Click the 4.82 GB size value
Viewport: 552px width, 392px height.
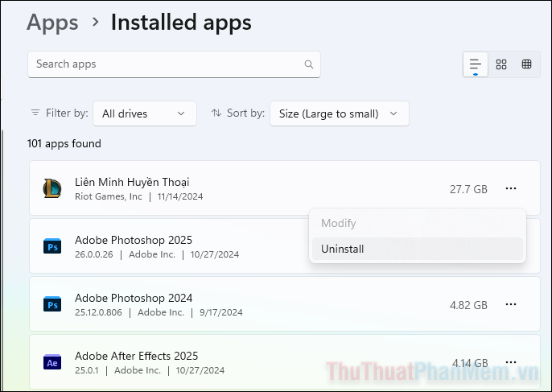pos(468,305)
